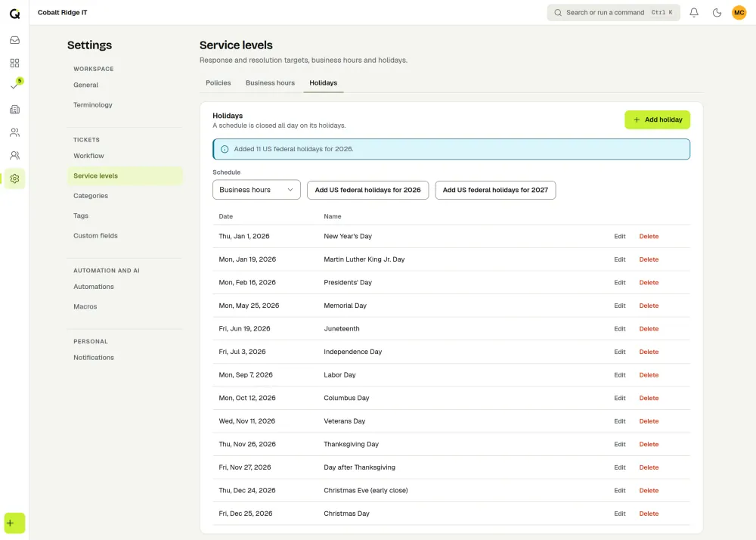This screenshot has width=756, height=540.
Task: Delete the Juneteenth holiday
Action: [x=649, y=329]
